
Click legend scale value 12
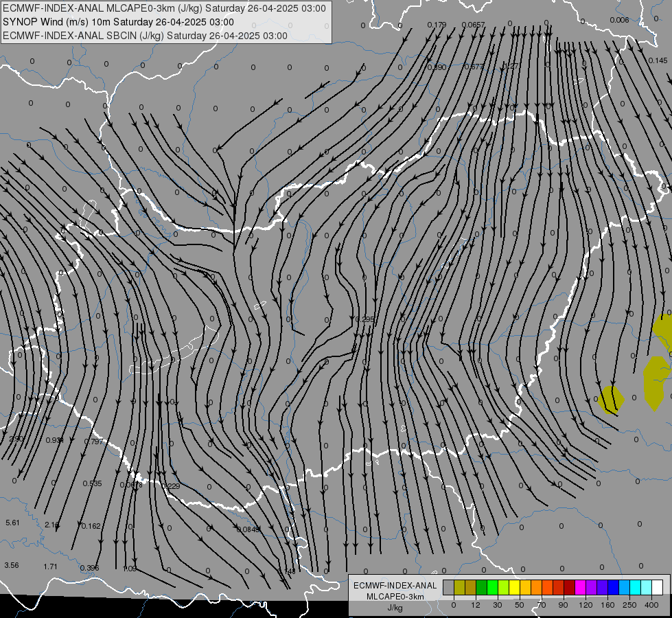pos(475,605)
